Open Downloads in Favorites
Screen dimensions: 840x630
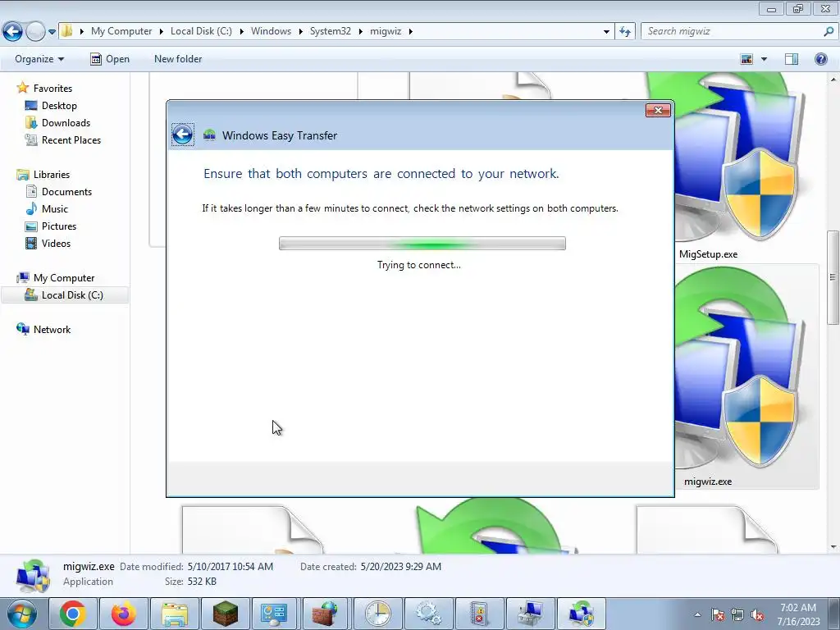click(x=66, y=123)
